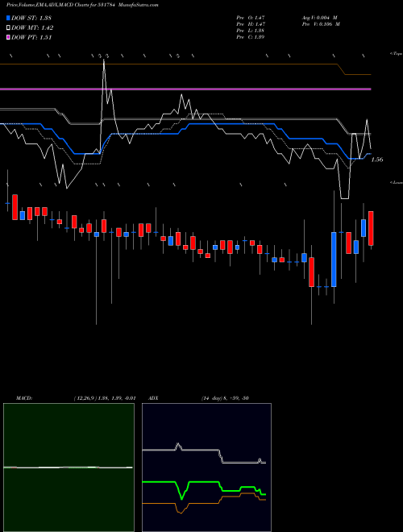Click the 'MACD:' panel heading
The height and width of the screenshot is (532, 403).
[24, 397]
